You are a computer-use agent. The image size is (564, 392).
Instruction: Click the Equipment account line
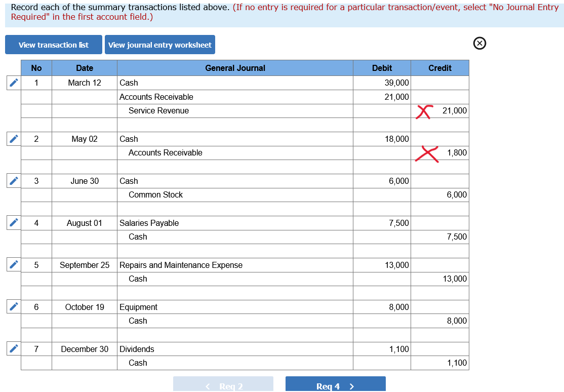(235, 307)
